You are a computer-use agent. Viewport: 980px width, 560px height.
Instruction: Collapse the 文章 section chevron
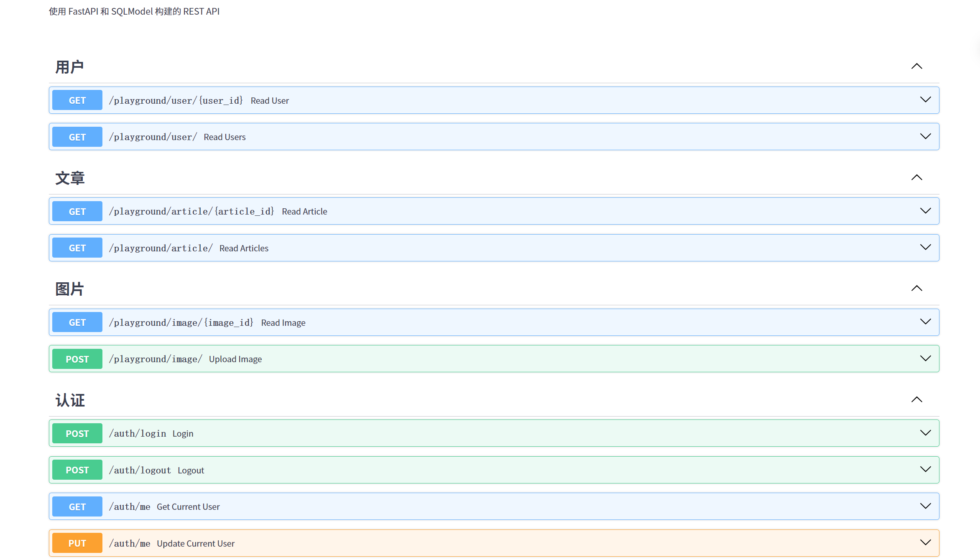(x=916, y=178)
